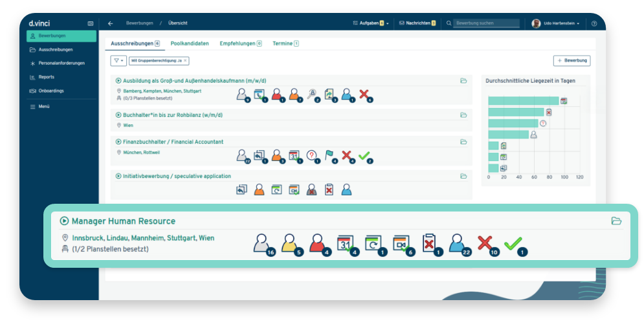Viewport: 644px width, 326px height.
Task: Click the red X icon with badge 10
Action: [485, 243]
